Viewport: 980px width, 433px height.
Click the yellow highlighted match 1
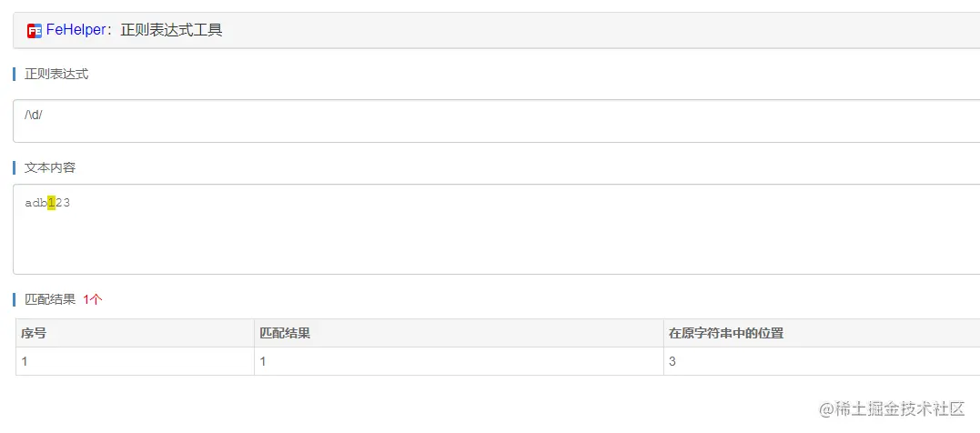(52, 204)
